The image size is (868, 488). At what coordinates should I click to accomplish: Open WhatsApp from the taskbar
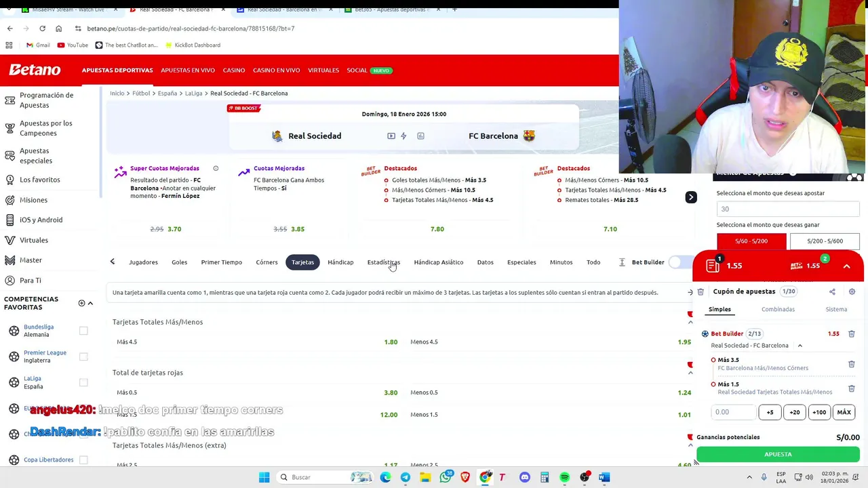446,477
